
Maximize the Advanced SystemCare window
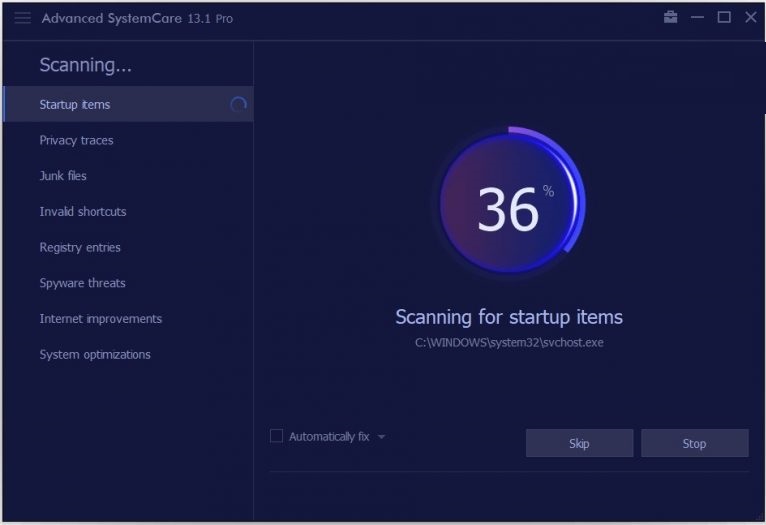[x=724, y=18]
